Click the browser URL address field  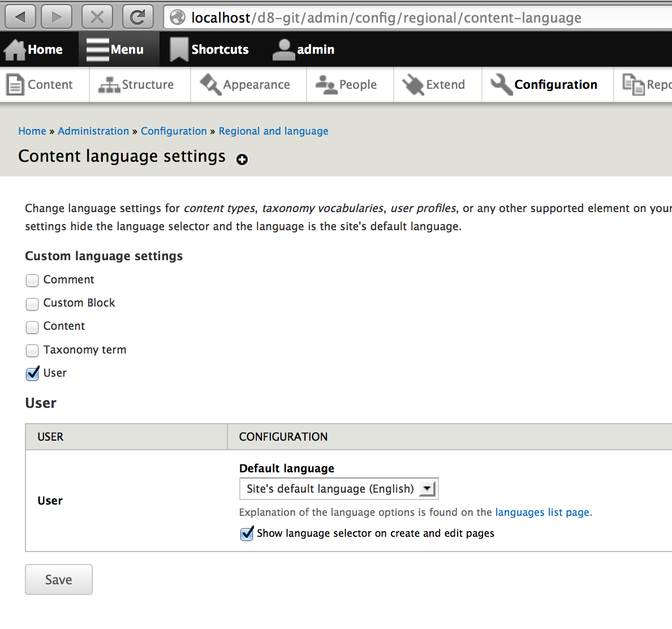(417, 18)
